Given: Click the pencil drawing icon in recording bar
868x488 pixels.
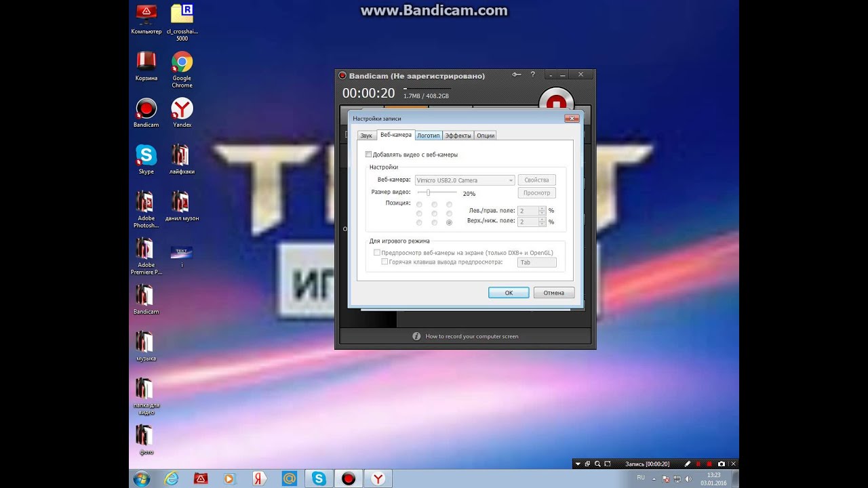Looking at the screenshot, I should 688,464.
